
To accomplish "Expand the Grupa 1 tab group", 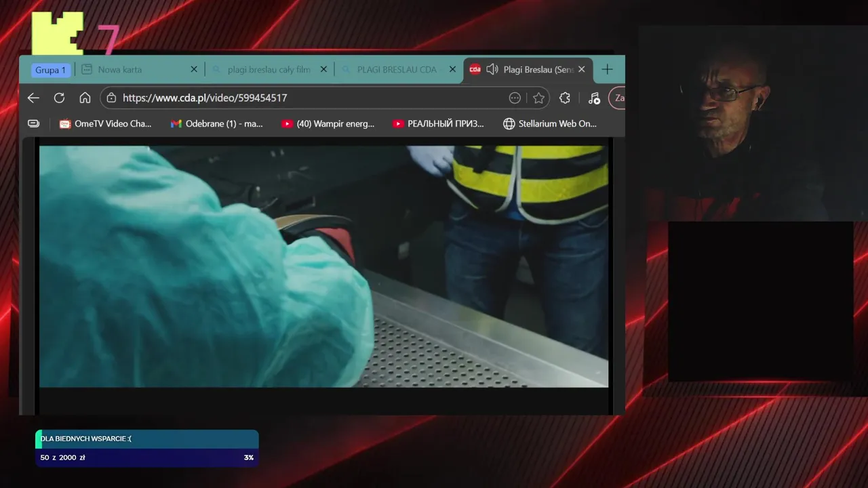I will (x=50, y=70).
